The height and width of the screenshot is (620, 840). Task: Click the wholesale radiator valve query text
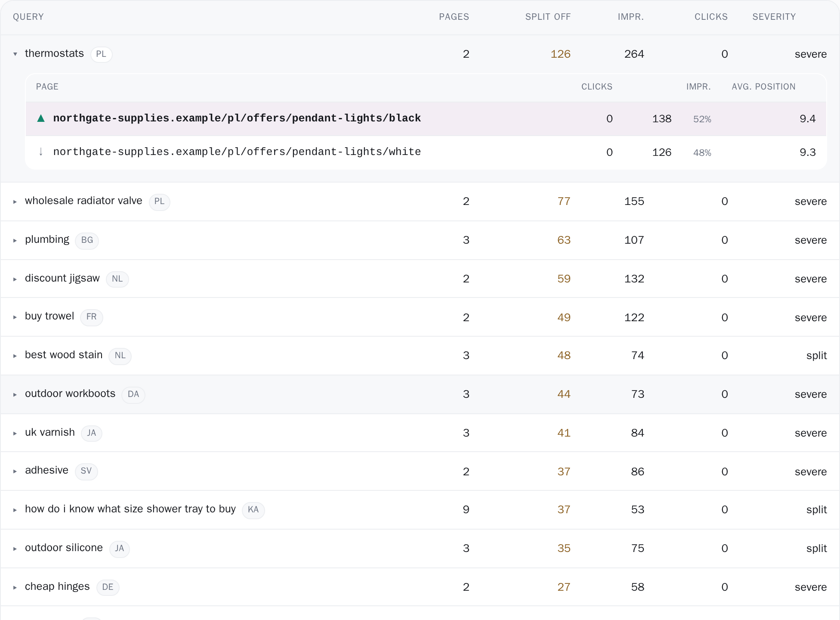click(x=83, y=201)
